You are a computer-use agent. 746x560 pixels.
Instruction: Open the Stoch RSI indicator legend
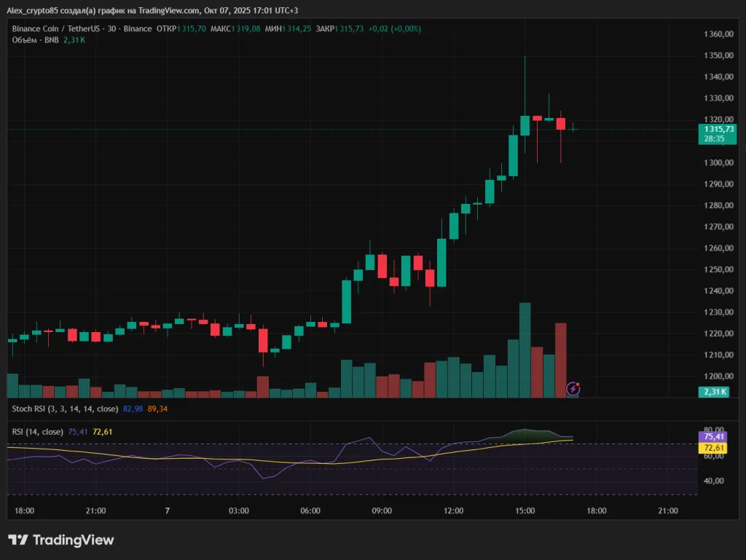pyautogui.click(x=64, y=409)
